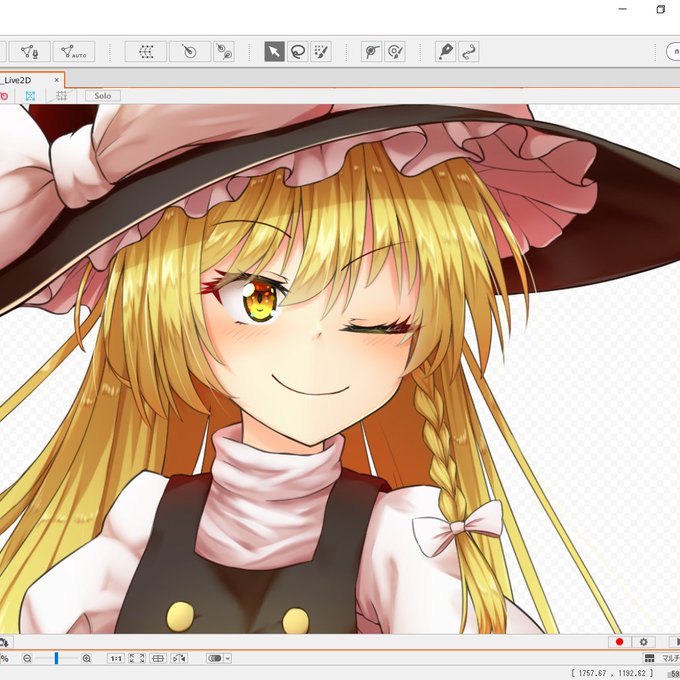Click the cursor coordinates readout 1757.67, 1192.62

(612, 673)
